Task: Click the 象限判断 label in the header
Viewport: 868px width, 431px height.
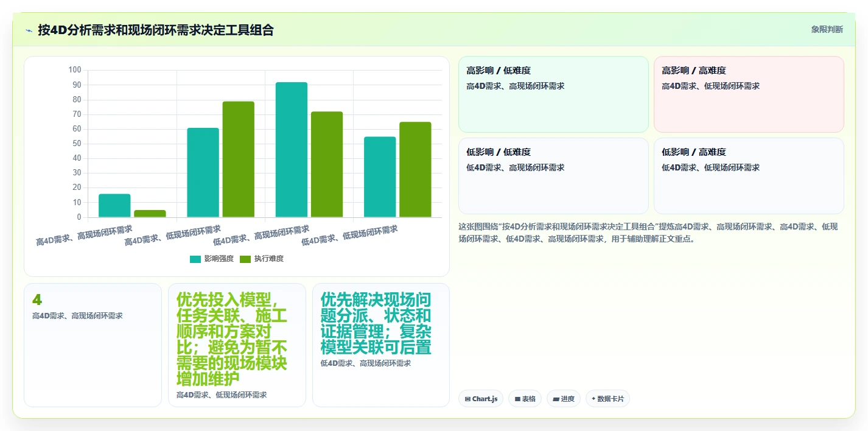Action: click(x=827, y=29)
